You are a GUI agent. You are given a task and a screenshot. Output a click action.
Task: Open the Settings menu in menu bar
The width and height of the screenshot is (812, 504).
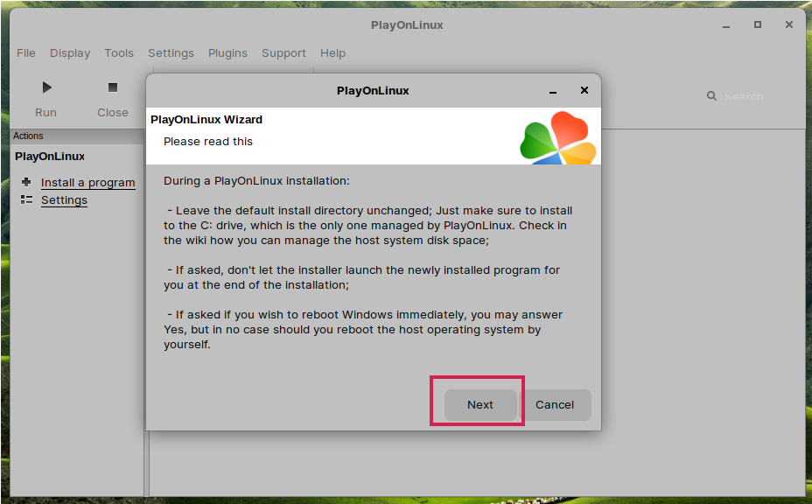point(171,52)
